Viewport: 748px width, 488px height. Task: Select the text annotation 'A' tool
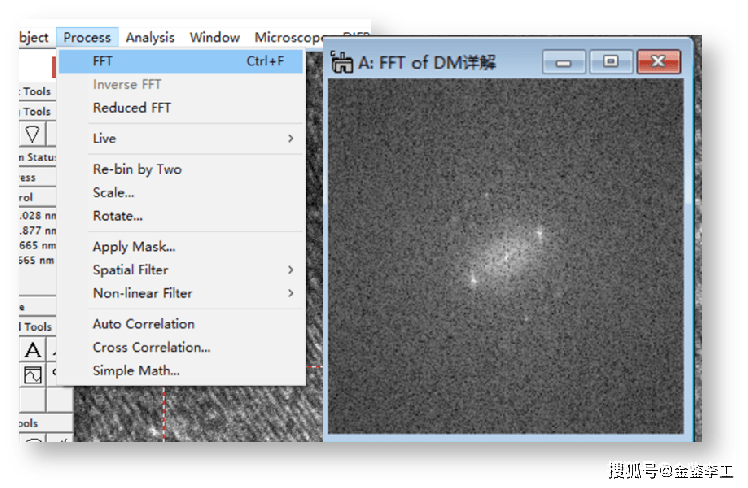tap(33, 350)
